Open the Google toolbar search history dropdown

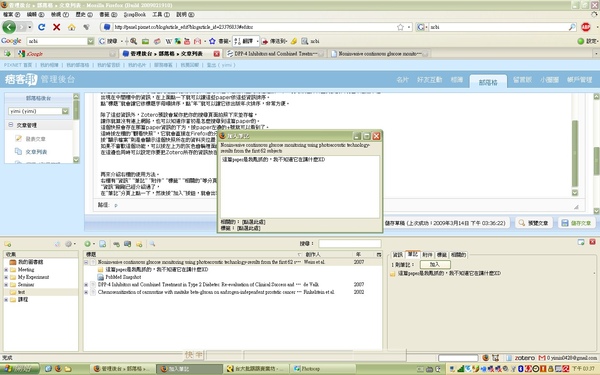[x=91, y=41]
